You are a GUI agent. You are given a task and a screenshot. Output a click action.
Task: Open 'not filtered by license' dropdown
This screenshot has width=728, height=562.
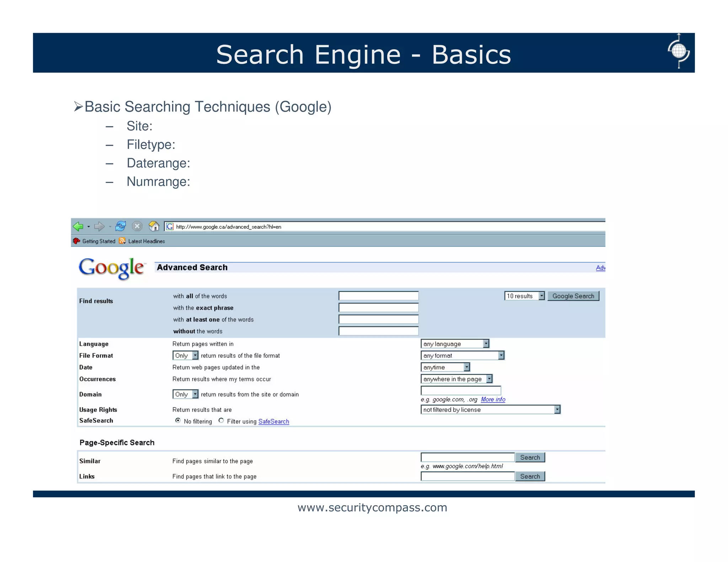[491, 410]
